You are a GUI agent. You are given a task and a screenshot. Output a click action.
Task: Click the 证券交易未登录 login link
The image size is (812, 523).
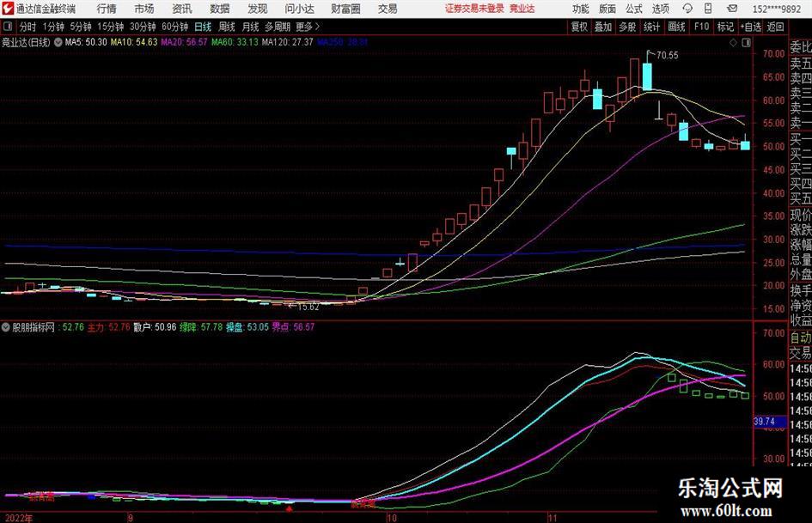coord(474,9)
